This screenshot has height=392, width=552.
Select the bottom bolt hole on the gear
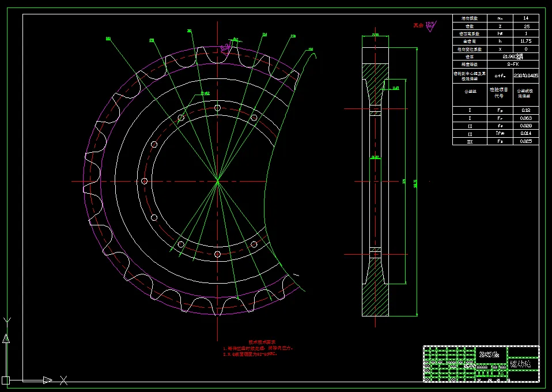(x=217, y=254)
